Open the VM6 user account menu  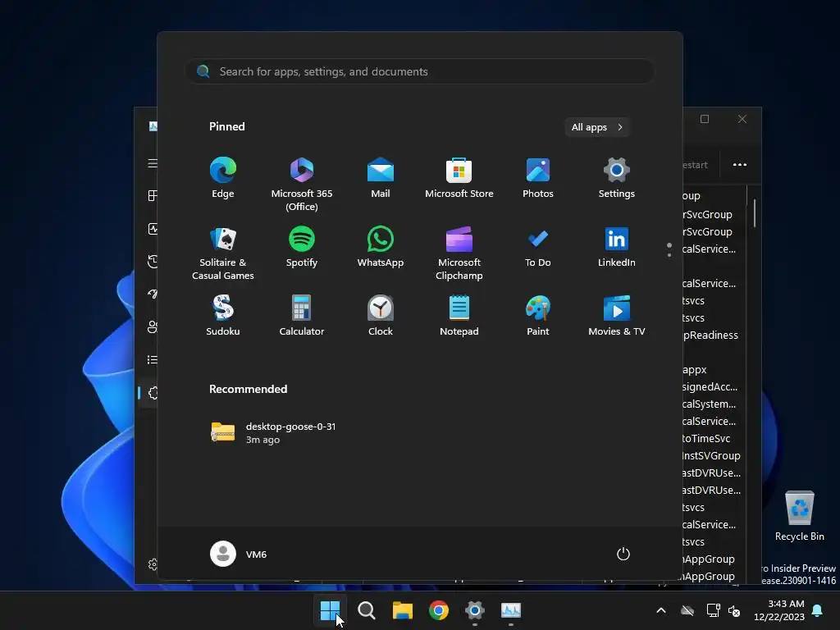click(239, 554)
